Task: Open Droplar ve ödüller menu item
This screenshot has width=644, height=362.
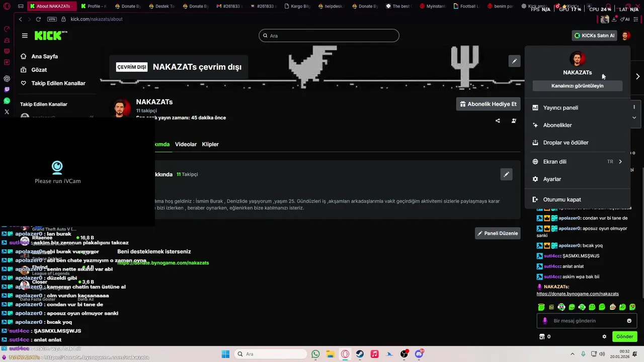Action: point(577,143)
